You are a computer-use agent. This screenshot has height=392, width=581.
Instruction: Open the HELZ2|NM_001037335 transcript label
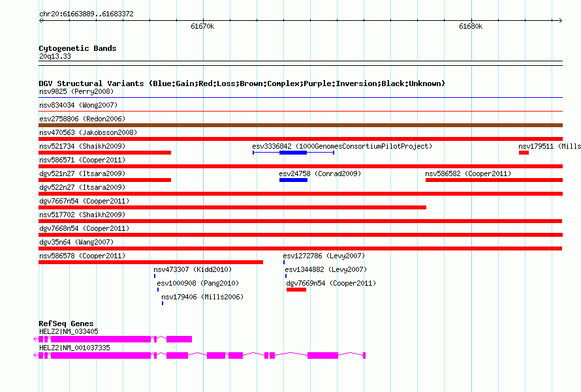tap(74, 348)
